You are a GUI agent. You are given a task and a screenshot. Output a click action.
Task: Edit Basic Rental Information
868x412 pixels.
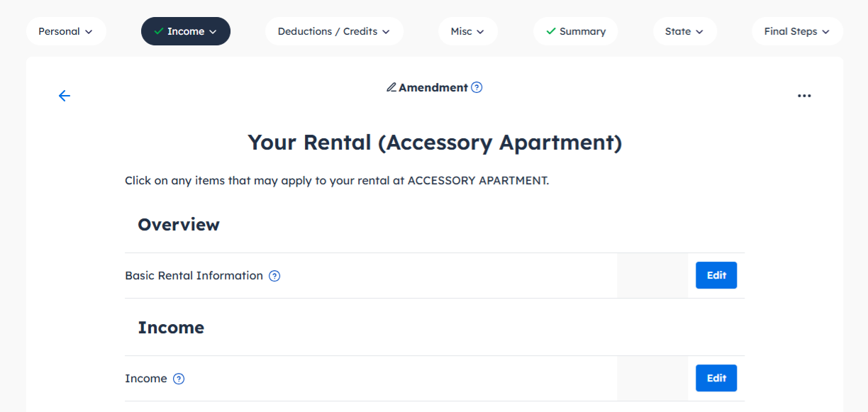pyautogui.click(x=716, y=275)
